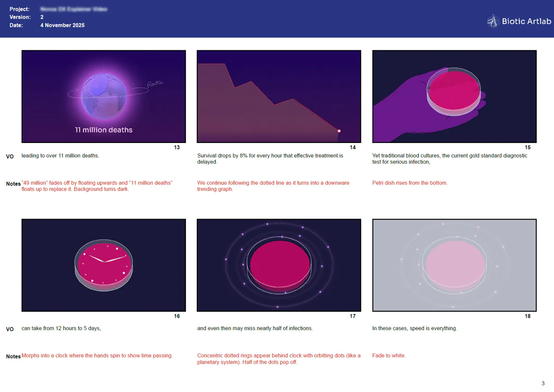This screenshot has height=392, width=554.
Task: Click frame number 15
Action: pos(528,148)
